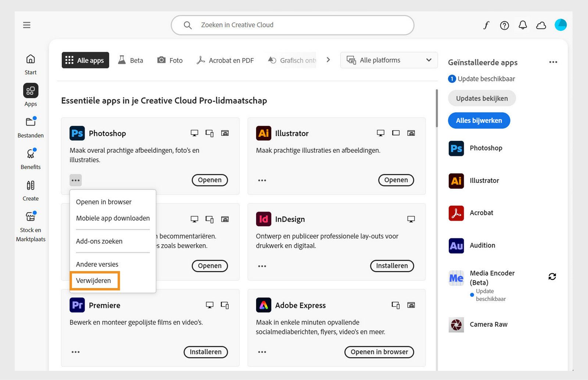The width and height of the screenshot is (588, 380).
Task: Open the fonts (f) icon
Action: pos(486,25)
